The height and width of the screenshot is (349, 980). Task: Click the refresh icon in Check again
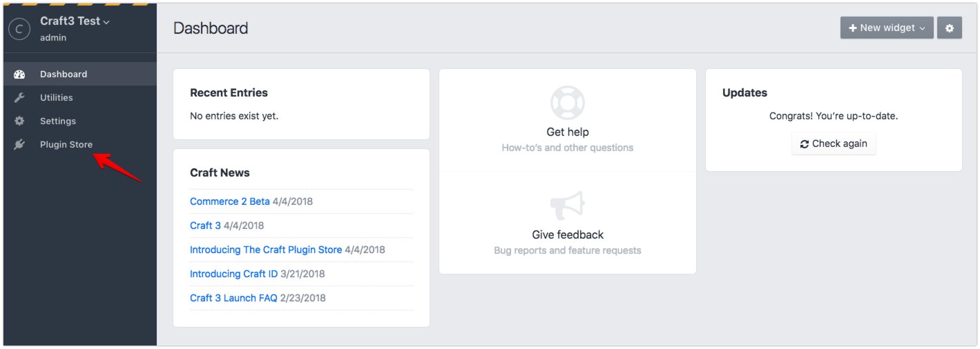pos(805,144)
